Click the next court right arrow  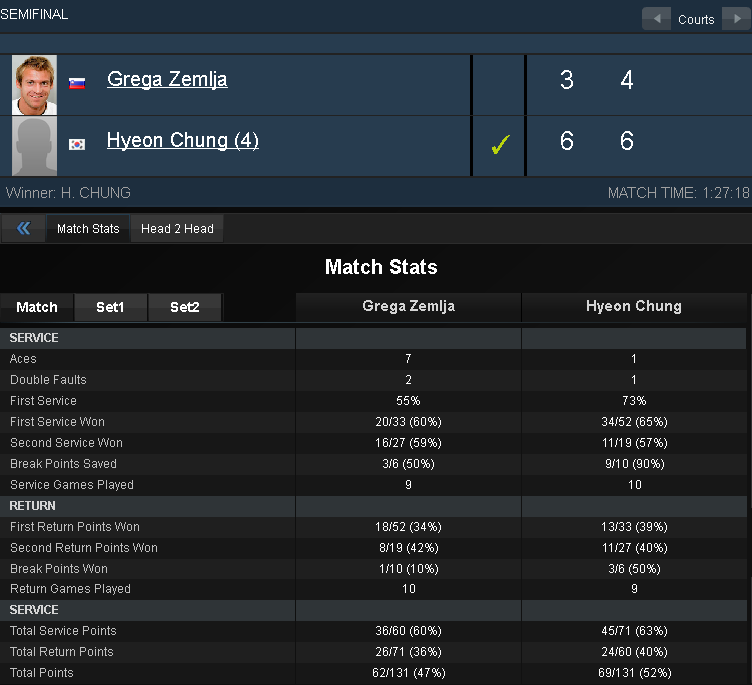(x=737, y=19)
